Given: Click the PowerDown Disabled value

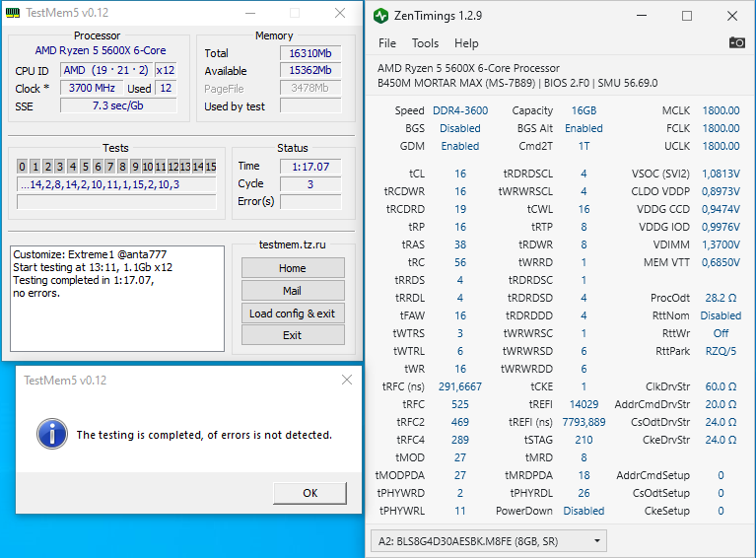Looking at the screenshot, I should click(x=584, y=511).
